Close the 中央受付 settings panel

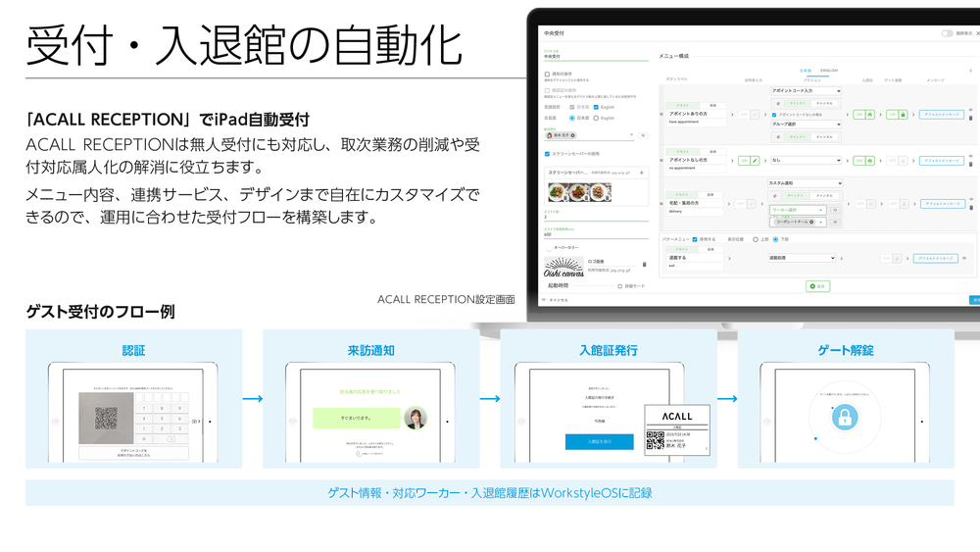coord(977,33)
